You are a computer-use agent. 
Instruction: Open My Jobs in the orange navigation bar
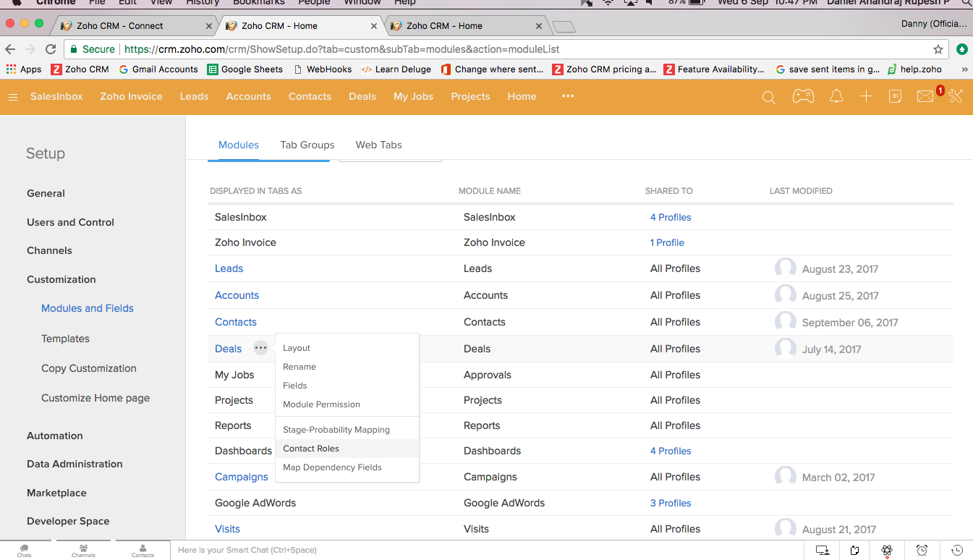point(413,96)
